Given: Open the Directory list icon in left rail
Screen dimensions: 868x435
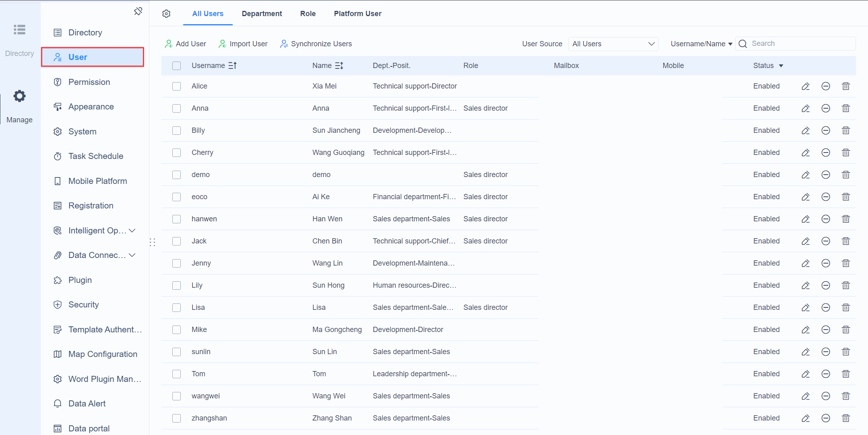Looking at the screenshot, I should click(x=19, y=30).
